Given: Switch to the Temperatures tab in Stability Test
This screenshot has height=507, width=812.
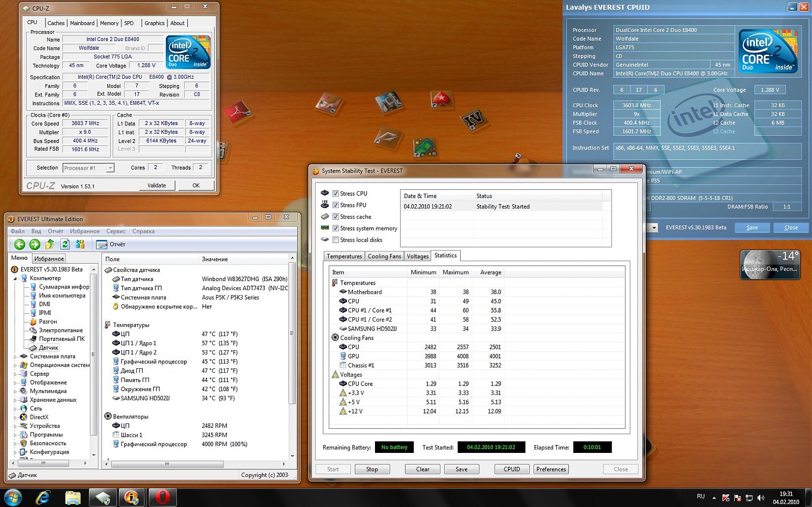Looking at the screenshot, I should pyautogui.click(x=344, y=256).
